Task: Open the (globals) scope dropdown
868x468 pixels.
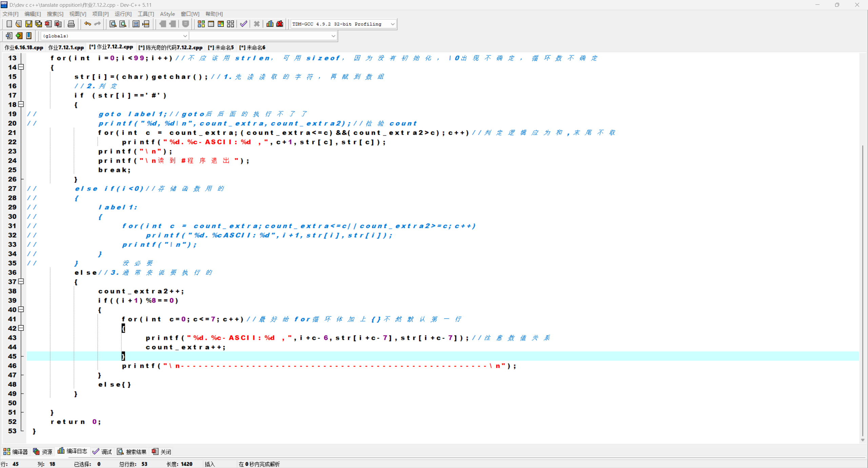Action: tap(185, 36)
